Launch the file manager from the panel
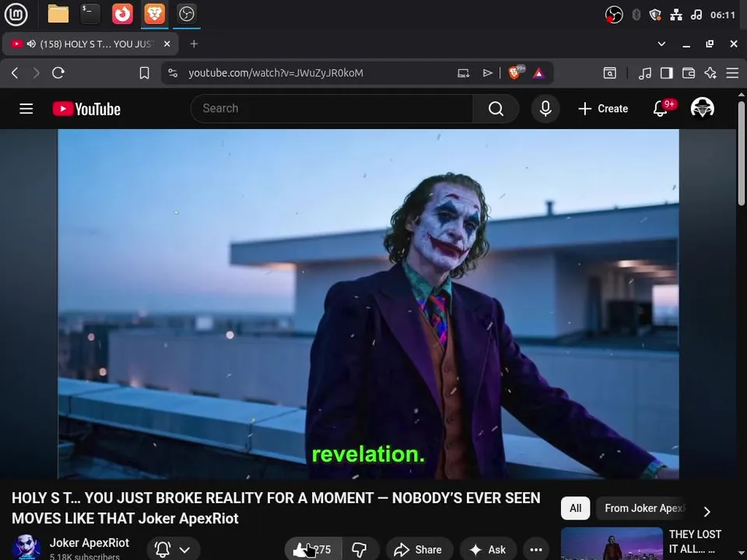 point(58,14)
